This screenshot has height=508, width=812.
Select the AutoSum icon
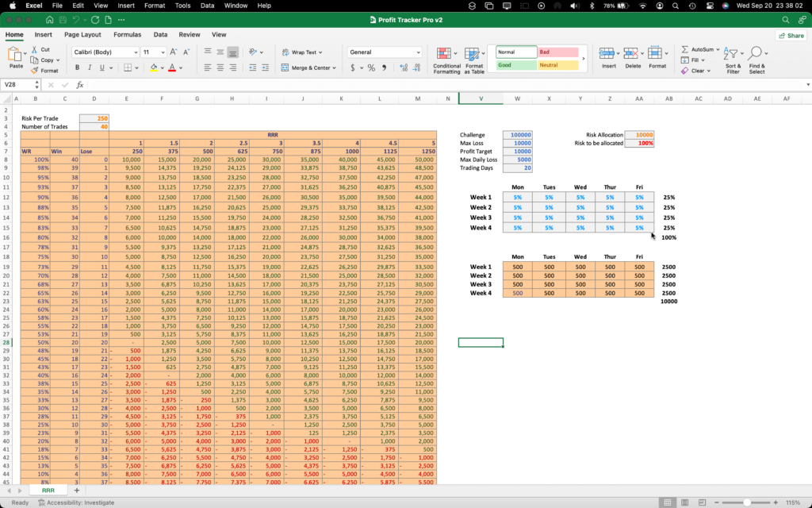click(x=685, y=49)
